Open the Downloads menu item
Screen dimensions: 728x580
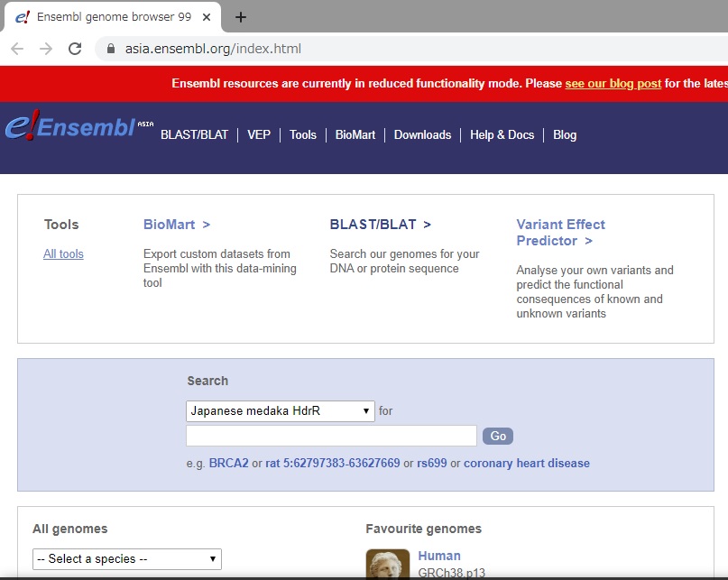[x=422, y=134]
